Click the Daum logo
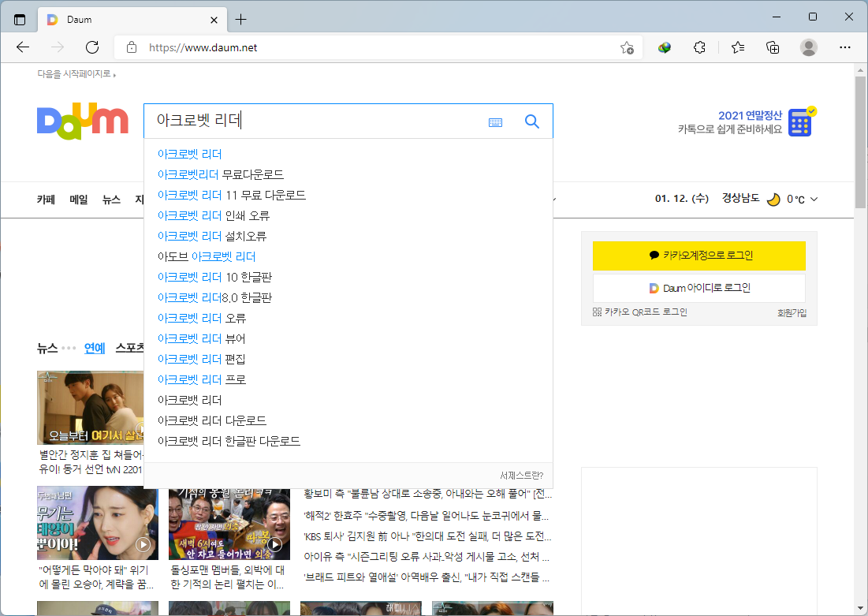The image size is (868, 616). pos(83,121)
